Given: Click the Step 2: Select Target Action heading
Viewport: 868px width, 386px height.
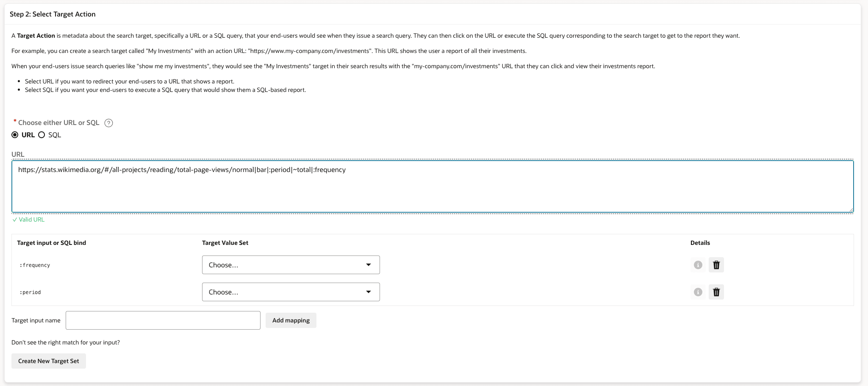Looking at the screenshot, I should pyautogui.click(x=53, y=14).
